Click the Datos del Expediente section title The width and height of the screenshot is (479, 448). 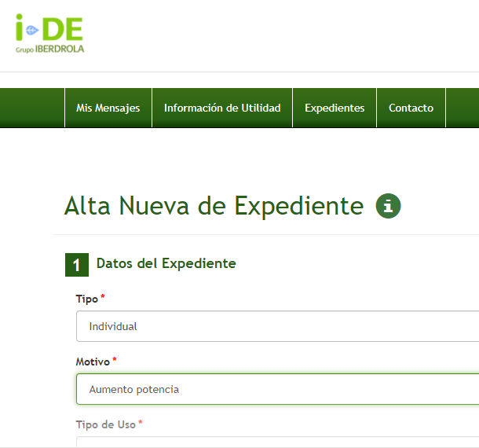[x=166, y=264]
